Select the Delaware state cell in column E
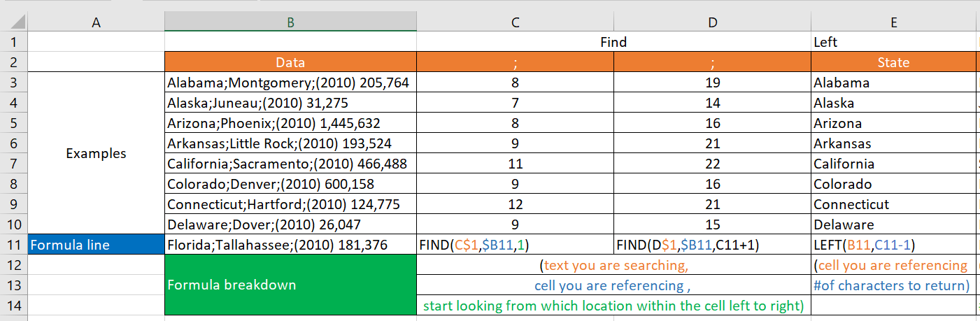 click(893, 224)
